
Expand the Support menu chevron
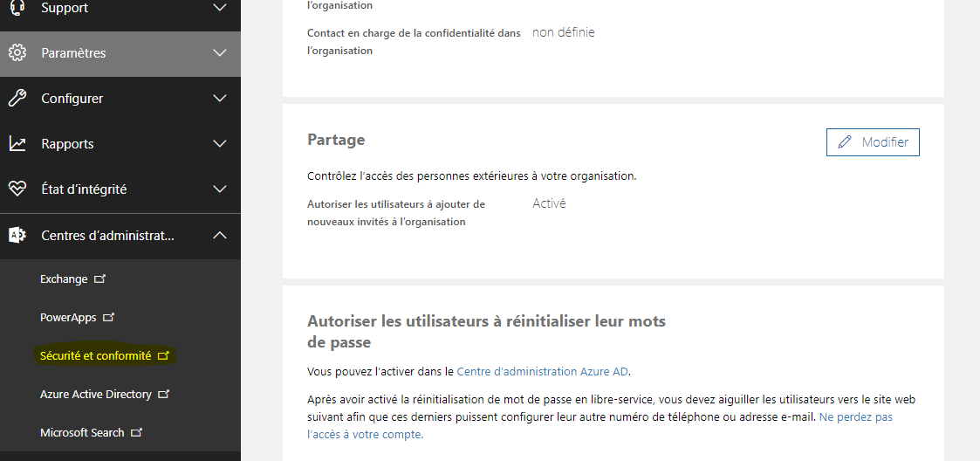coord(219,8)
